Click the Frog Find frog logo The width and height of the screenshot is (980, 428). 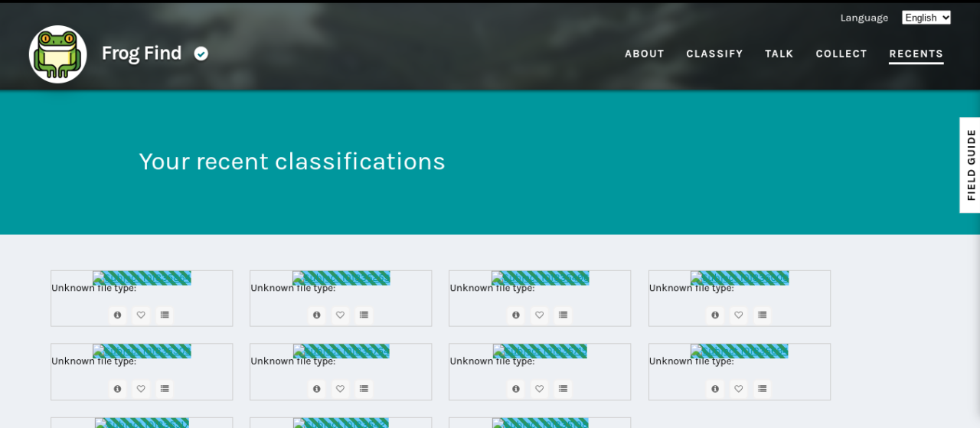click(58, 54)
